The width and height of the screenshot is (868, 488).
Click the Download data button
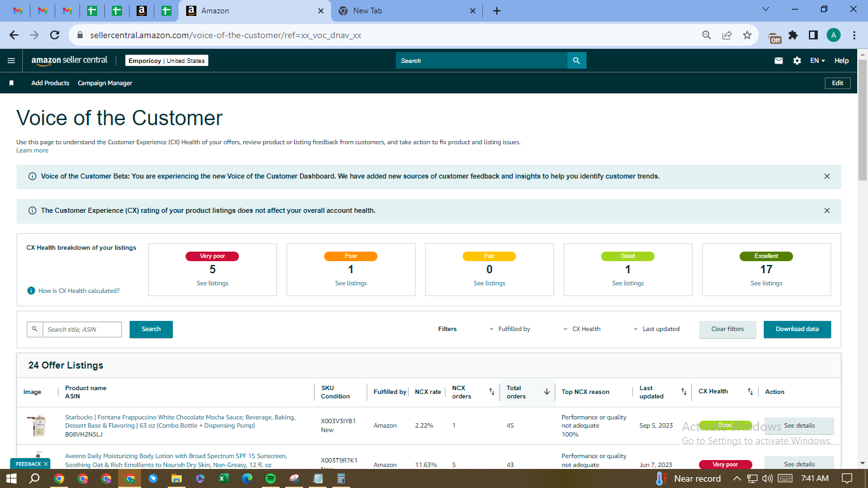pos(797,329)
